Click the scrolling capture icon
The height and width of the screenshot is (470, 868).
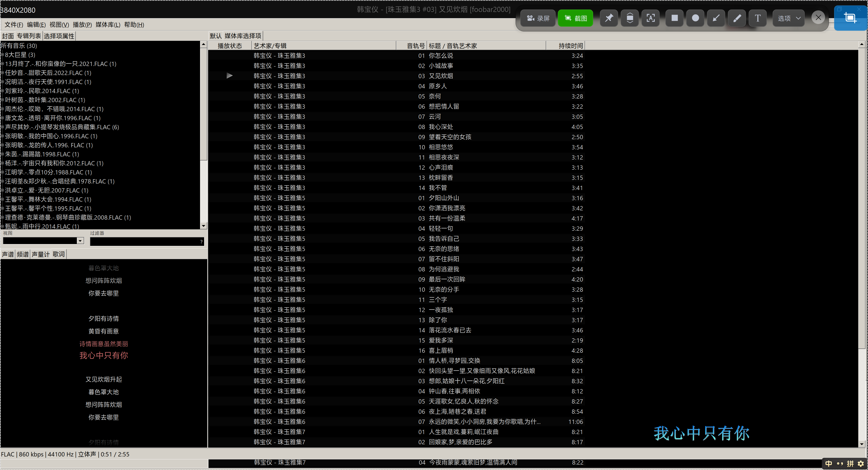click(x=630, y=18)
